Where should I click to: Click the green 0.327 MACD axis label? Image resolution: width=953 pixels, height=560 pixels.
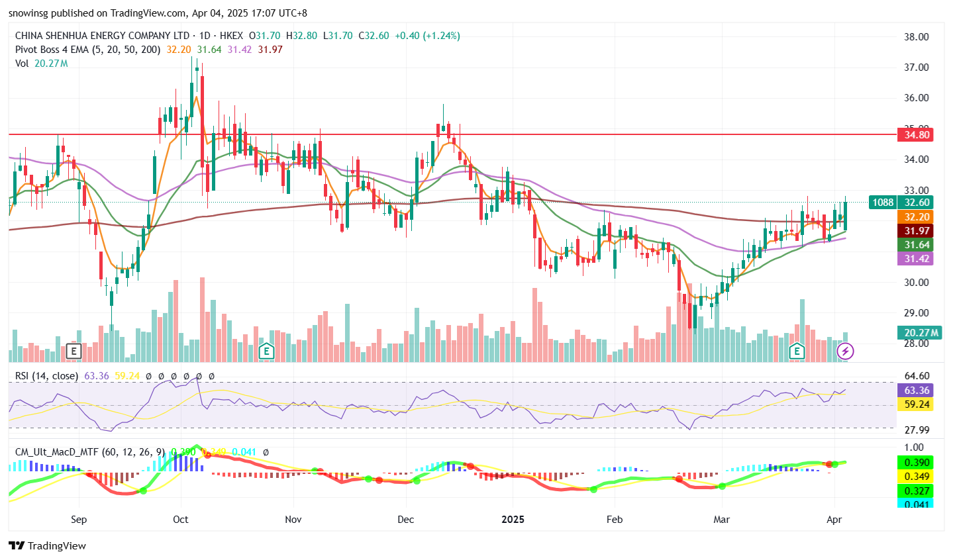(915, 491)
